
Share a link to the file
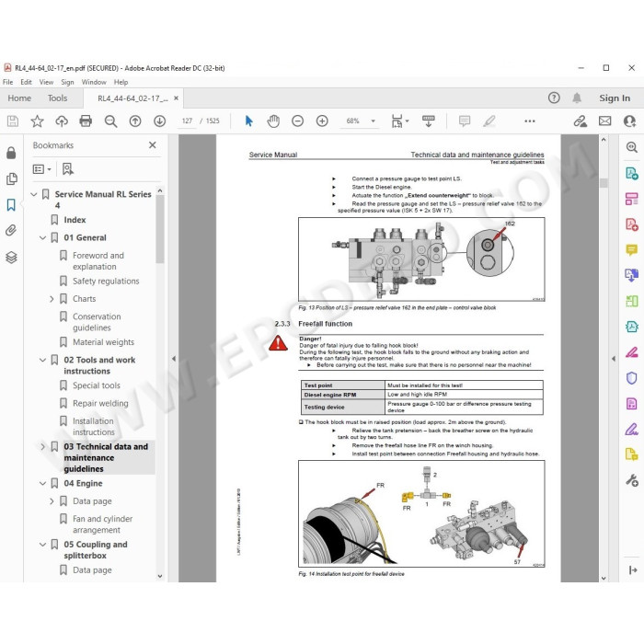point(580,121)
